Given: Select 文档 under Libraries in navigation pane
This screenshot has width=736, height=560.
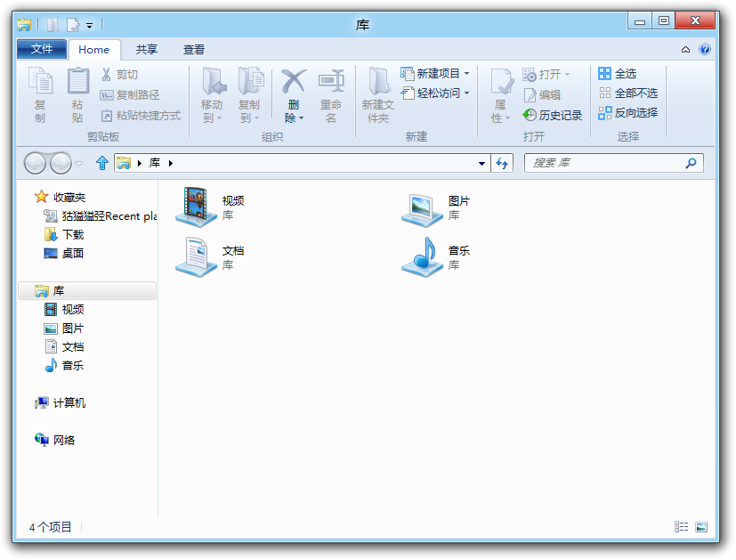Looking at the screenshot, I should tap(64, 347).
